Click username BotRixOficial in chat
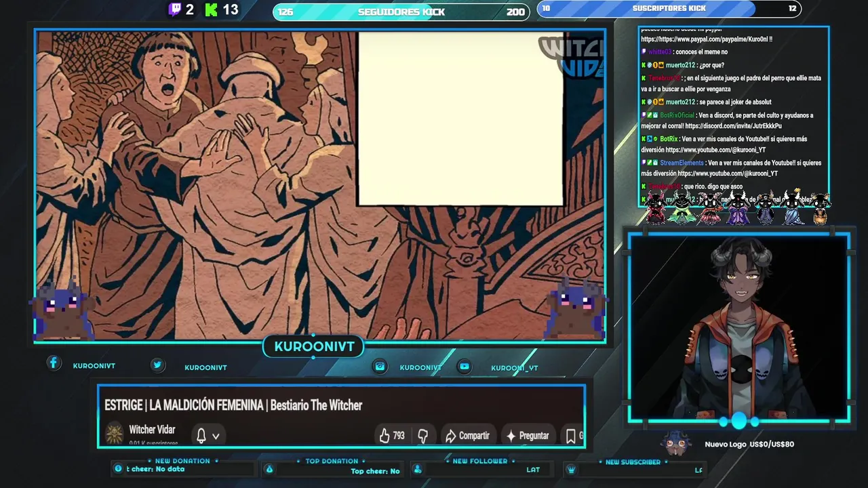 pos(677,115)
